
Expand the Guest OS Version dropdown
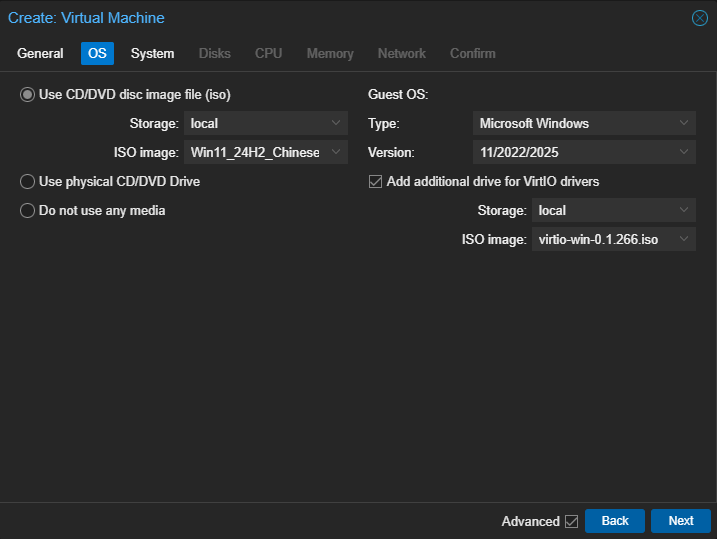point(684,153)
